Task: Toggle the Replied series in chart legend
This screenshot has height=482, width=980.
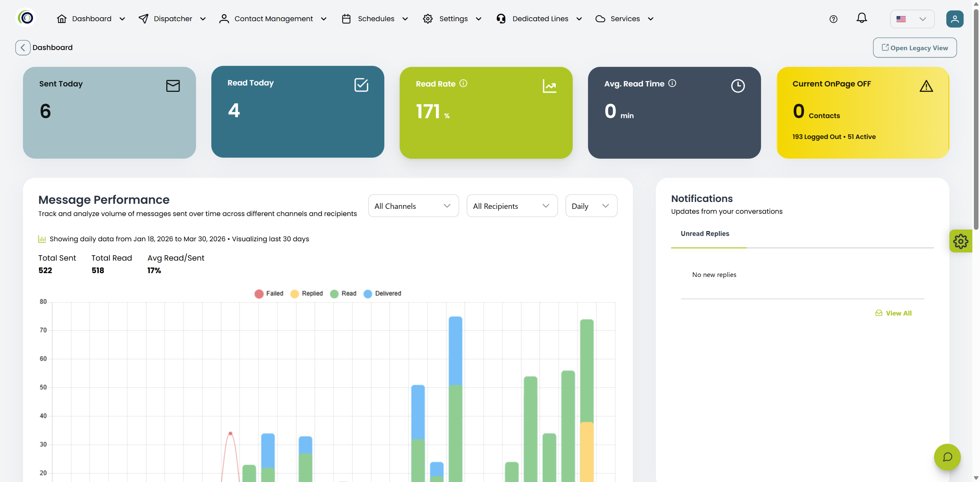Action: pyautogui.click(x=307, y=293)
